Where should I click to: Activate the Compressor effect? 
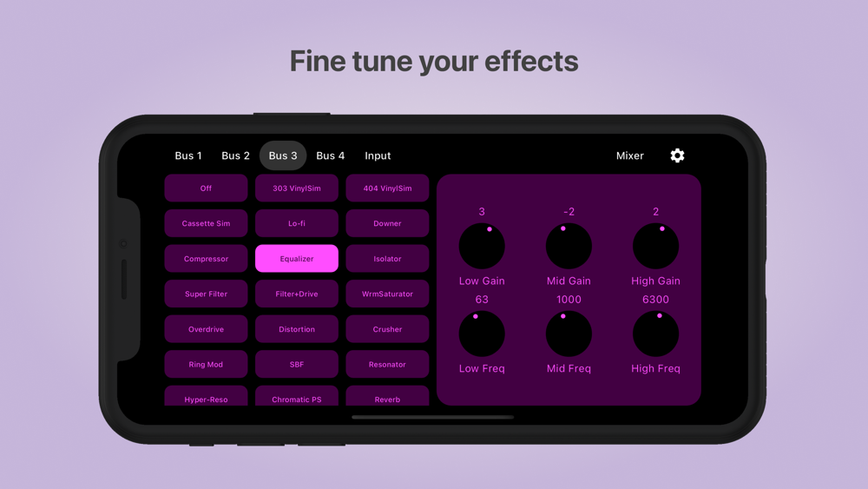point(206,259)
